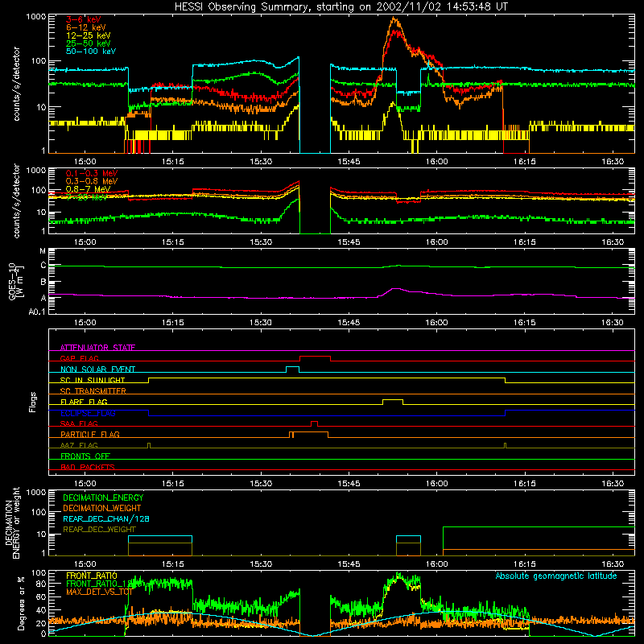Select the SC_IN_SUNLIGHT flag label
This screenshot has width=644, height=644.
click(x=93, y=380)
